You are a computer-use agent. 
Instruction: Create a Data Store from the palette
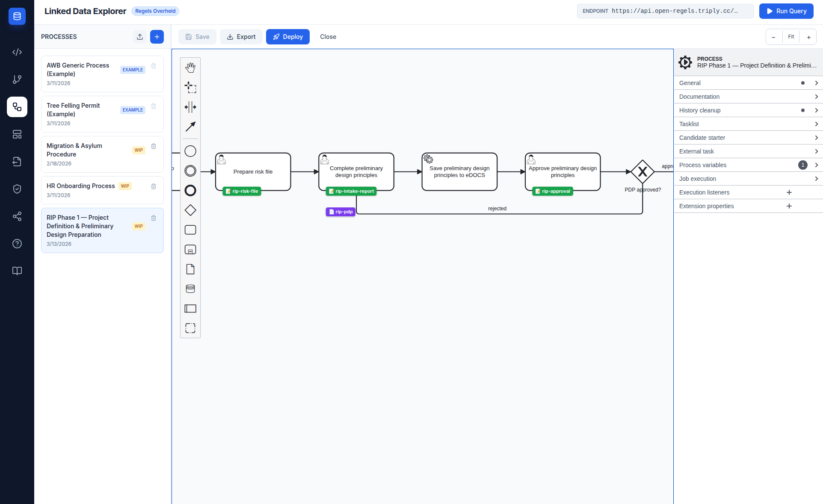point(190,289)
